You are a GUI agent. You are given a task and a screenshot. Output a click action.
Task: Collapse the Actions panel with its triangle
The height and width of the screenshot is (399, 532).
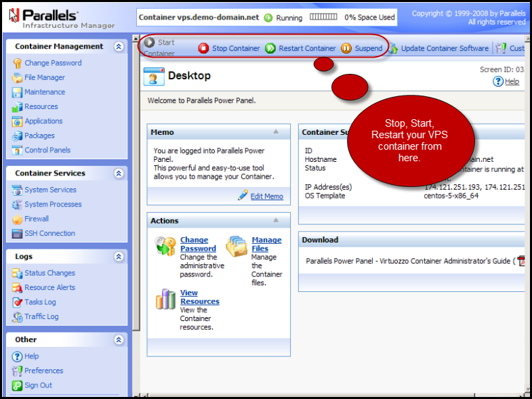click(x=277, y=220)
